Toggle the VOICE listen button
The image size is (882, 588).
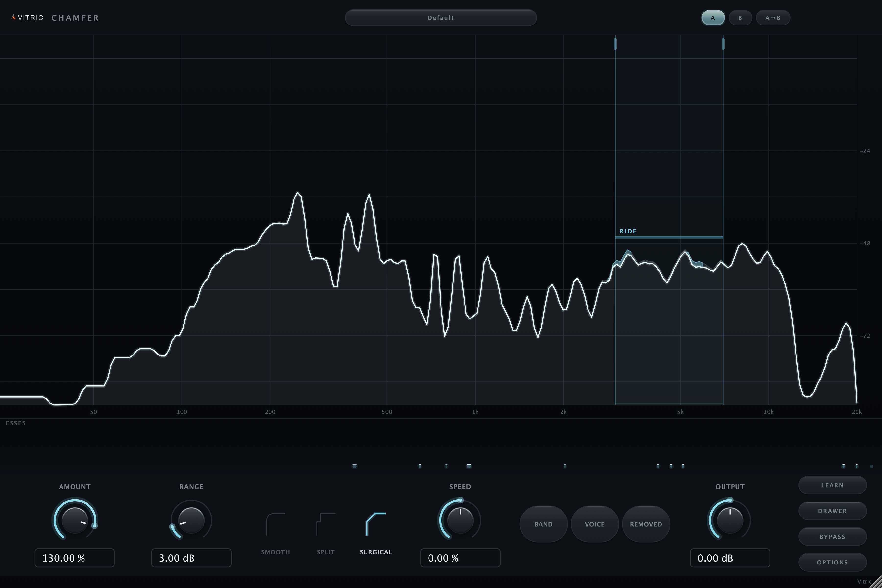pos(595,524)
